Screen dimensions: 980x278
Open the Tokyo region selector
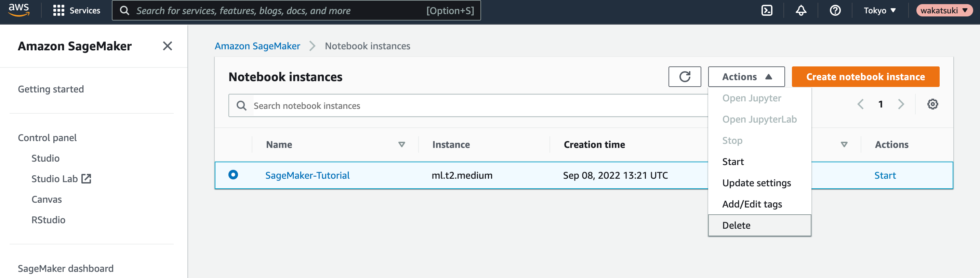[x=879, y=10]
